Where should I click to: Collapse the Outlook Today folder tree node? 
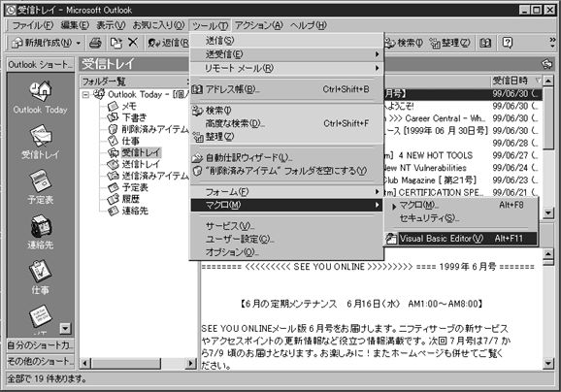[x=85, y=95]
